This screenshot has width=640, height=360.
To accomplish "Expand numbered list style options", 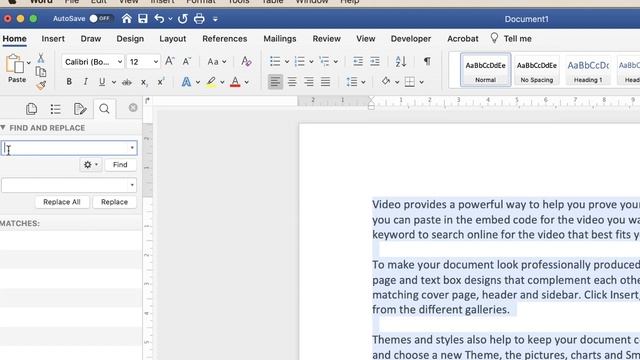I will click(311, 62).
